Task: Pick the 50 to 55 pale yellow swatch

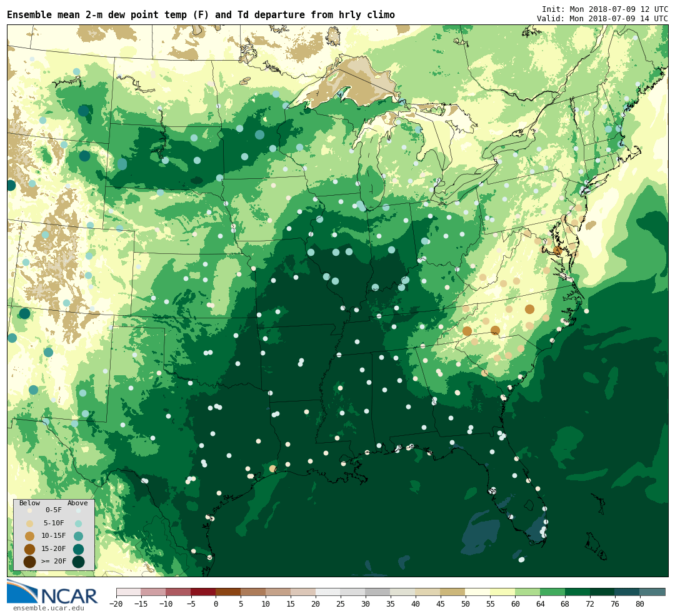Action: (478, 592)
